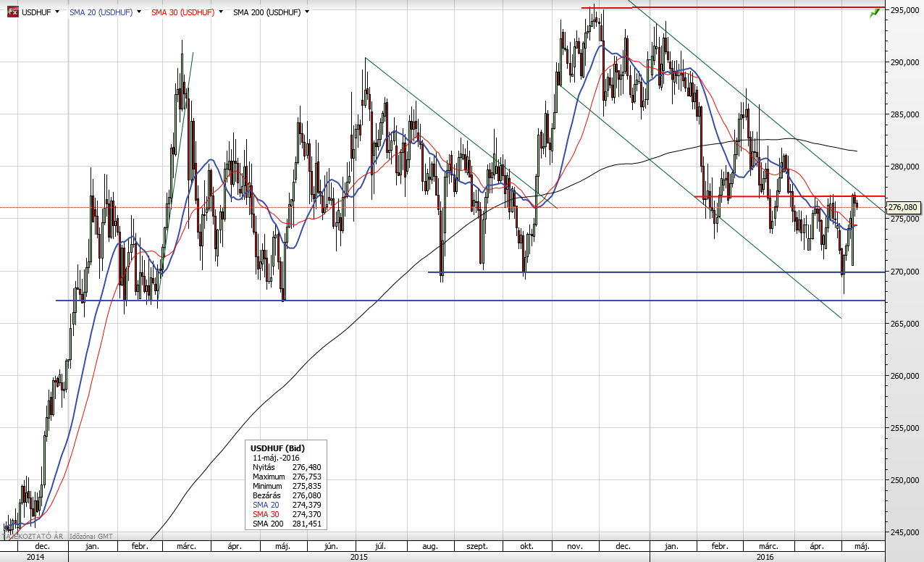Click the júl. month label
This screenshot has width=924, height=562.
pos(381,547)
